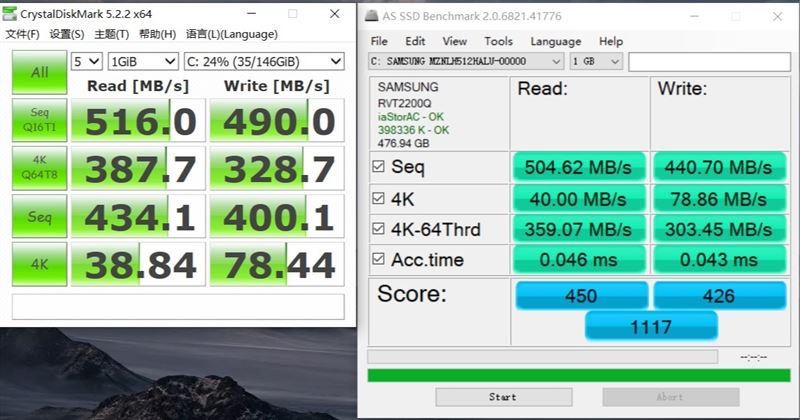The width and height of the screenshot is (800, 420).
Task: Open the 帮助(H) menu
Action: coord(157,34)
